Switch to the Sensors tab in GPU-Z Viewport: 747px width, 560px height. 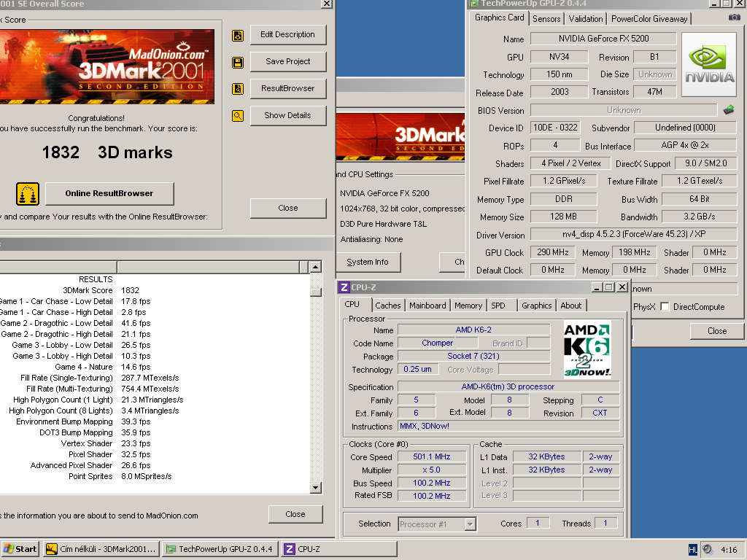click(x=546, y=19)
